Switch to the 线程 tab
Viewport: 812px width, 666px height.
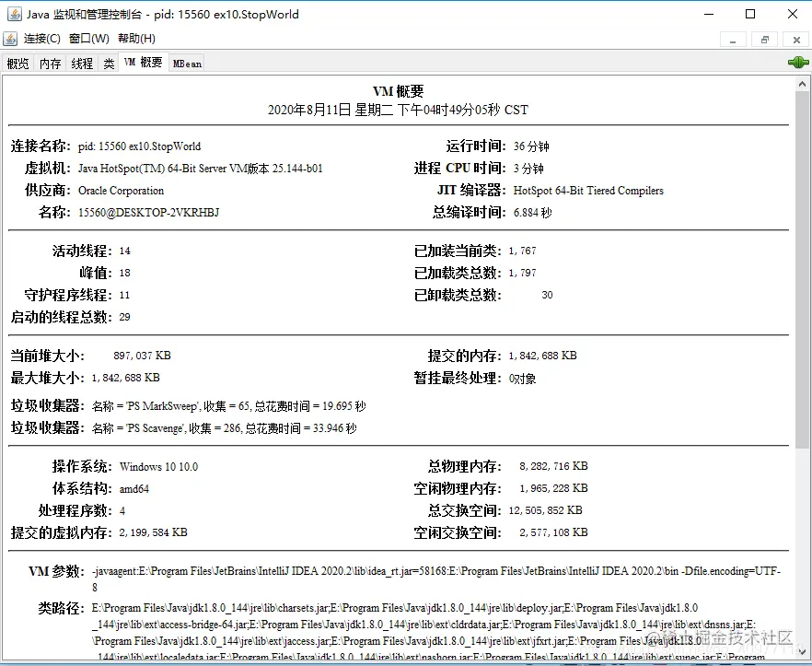pos(82,64)
